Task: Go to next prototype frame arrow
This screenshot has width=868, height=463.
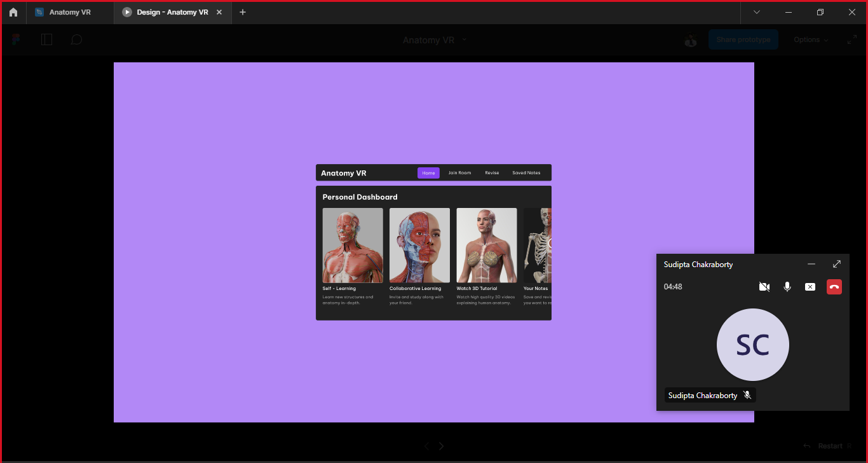Action: [x=442, y=446]
